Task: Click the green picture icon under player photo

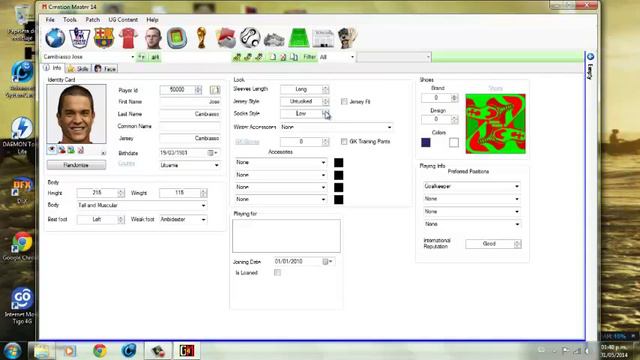Action: (x=71, y=150)
